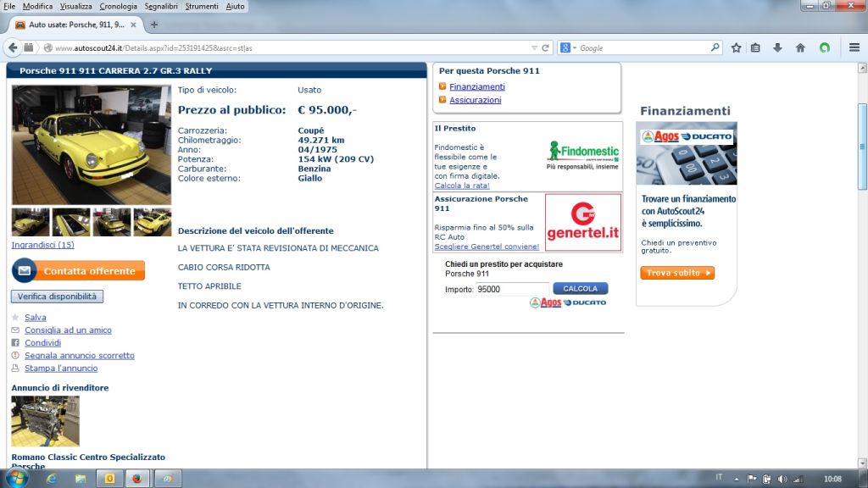Open a new tab with the plus icon
The width and height of the screenshot is (868, 488).
(154, 25)
